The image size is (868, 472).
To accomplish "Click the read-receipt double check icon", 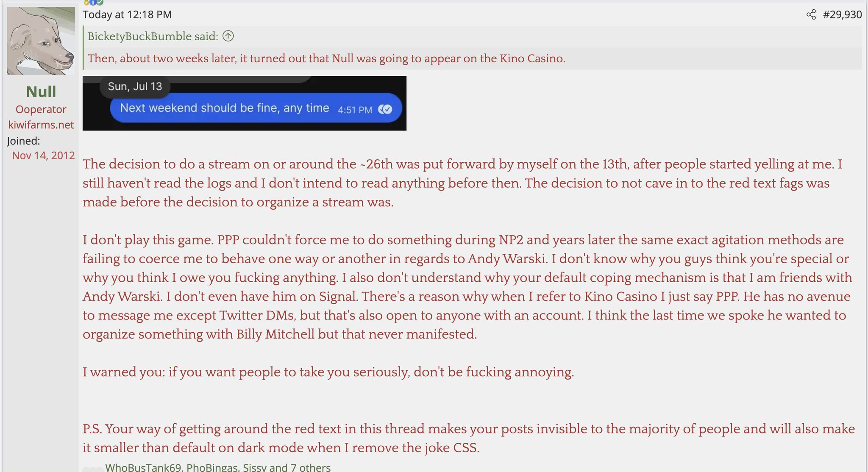I will 385,109.
